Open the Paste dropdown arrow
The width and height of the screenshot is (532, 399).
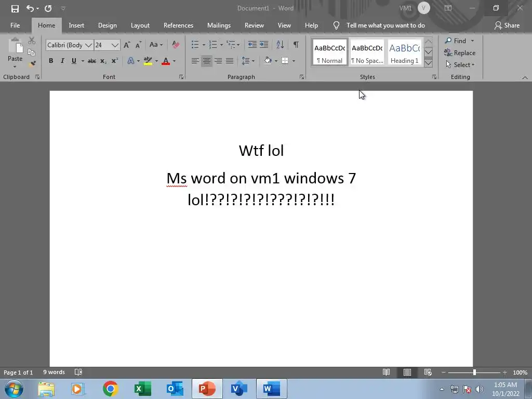click(x=15, y=66)
